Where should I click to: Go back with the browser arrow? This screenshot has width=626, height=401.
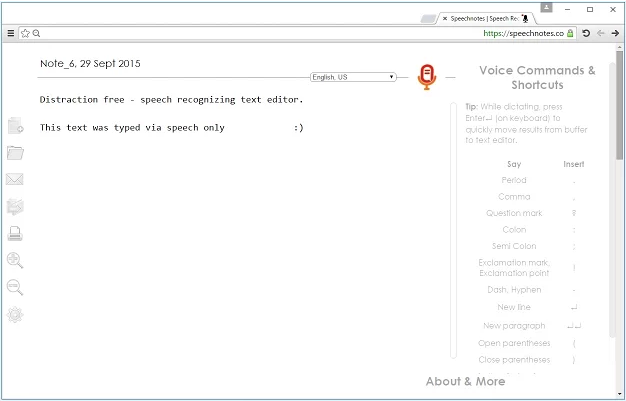pos(600,33)
